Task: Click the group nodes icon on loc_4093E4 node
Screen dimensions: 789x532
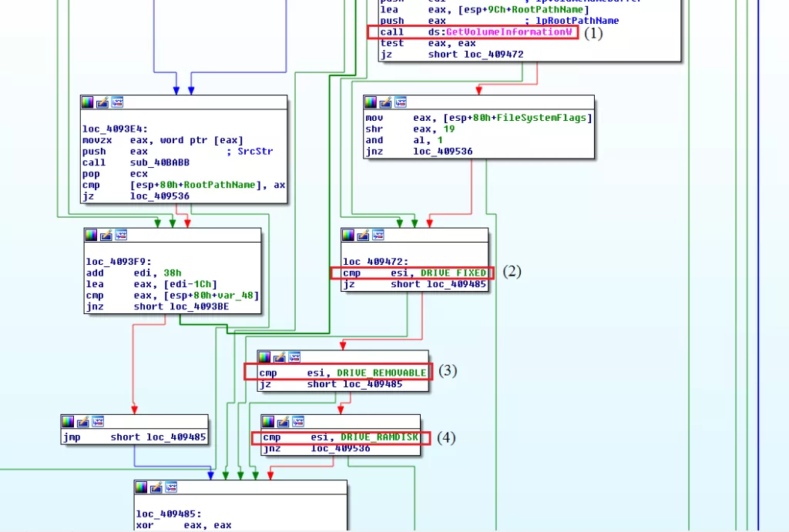Action: [x=117, y=102]
